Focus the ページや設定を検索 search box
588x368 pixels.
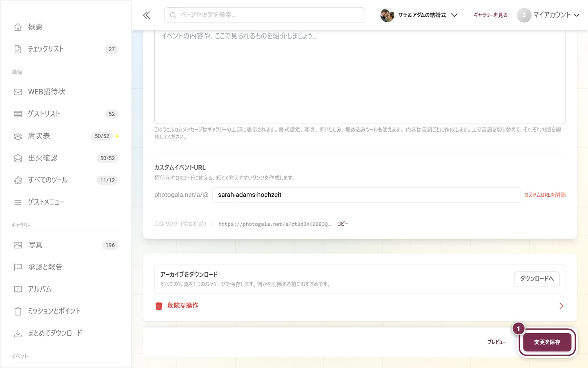point(265,15)
